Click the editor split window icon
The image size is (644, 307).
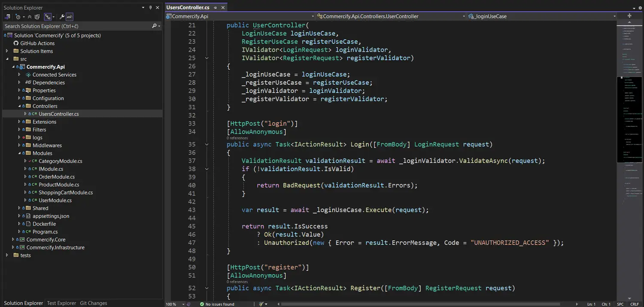(x=629, y=16)
